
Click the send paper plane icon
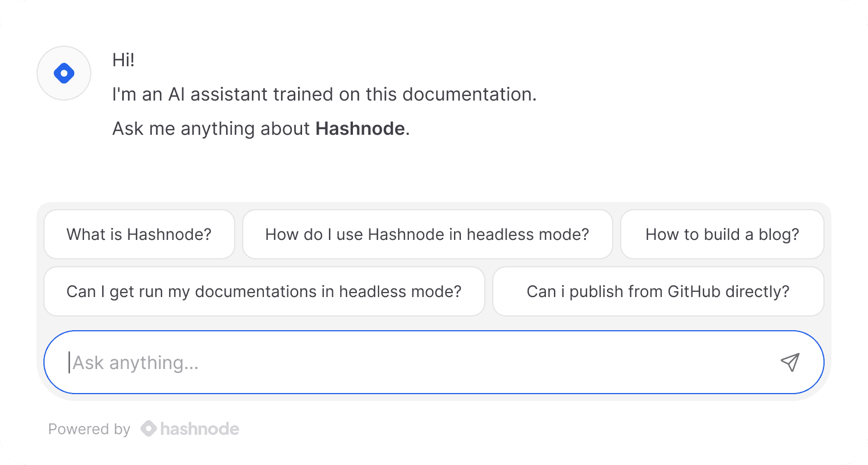(x=790, y=362)
